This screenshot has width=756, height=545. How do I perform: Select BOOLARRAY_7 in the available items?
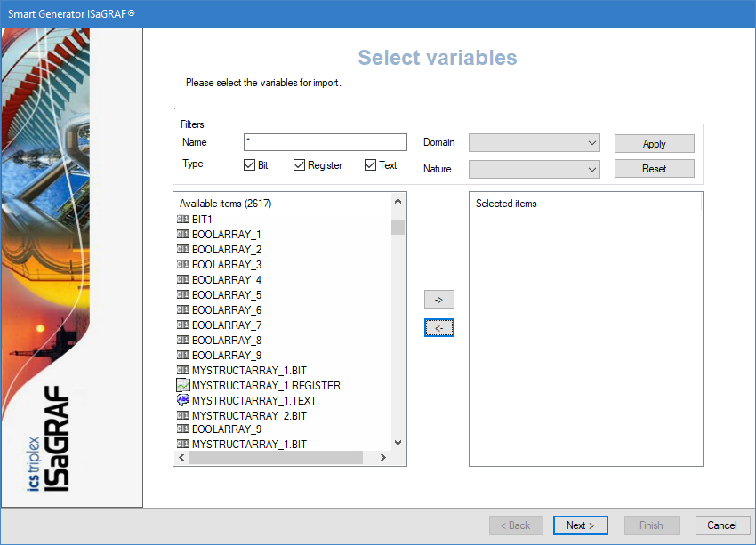(x=226, y=325)
